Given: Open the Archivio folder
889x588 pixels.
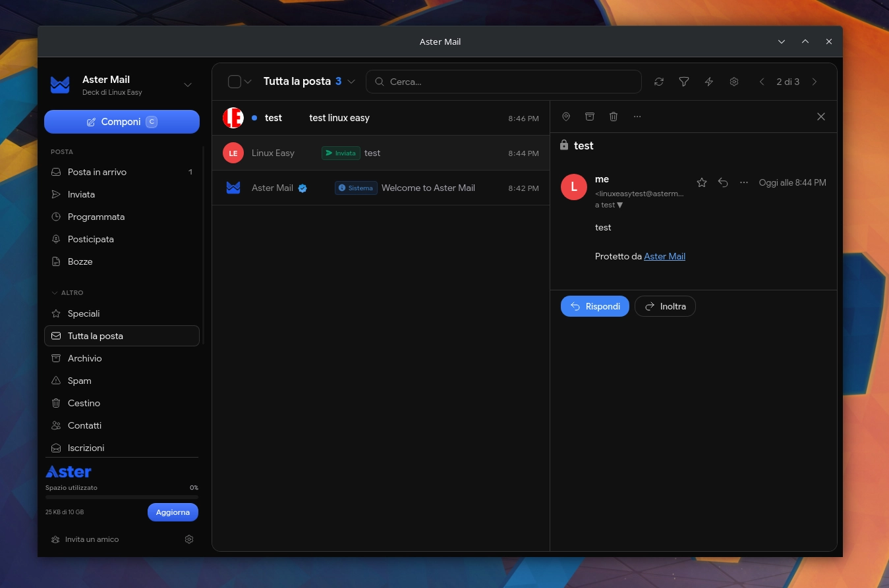Looking at the screenshot, I should [x=122, y=358].
